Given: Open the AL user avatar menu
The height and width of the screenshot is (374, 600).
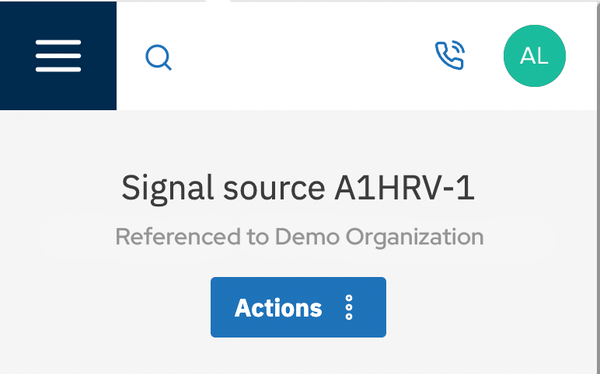Looking at the screenshot, I should tap(534, 56).
